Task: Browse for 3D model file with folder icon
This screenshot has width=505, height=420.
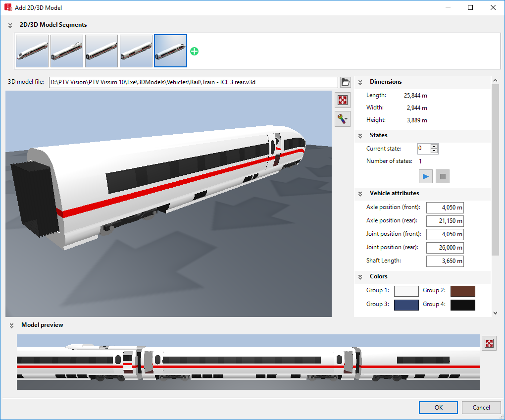Action: pyautogui.click(x=346, y=82)
